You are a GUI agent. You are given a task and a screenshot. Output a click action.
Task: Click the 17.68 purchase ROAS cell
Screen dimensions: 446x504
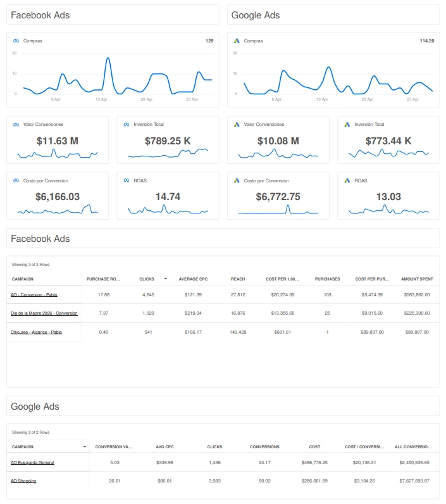104,295
